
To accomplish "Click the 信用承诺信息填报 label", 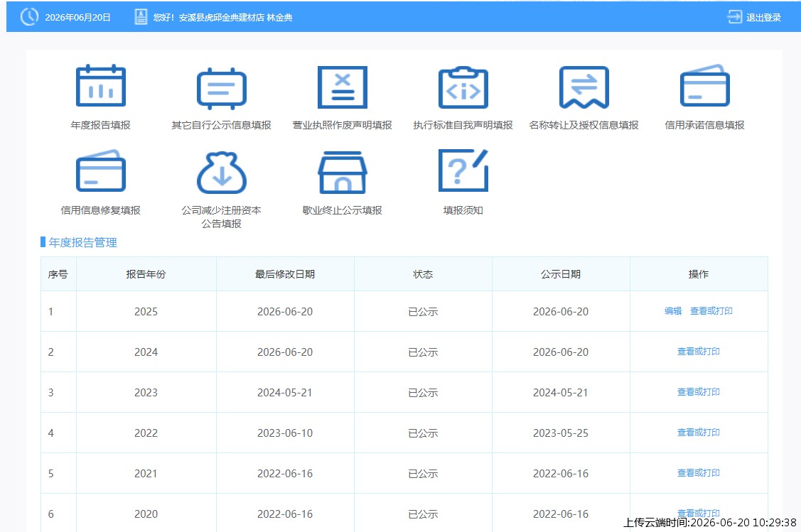I will point(704,125).
